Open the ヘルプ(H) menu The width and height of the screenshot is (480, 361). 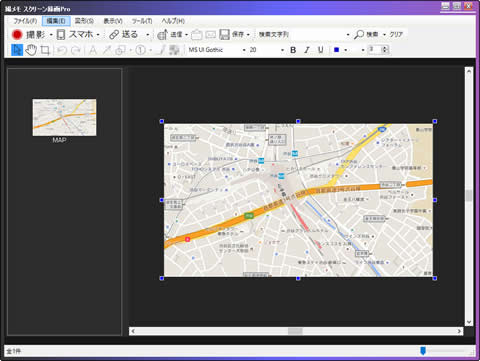173,21
